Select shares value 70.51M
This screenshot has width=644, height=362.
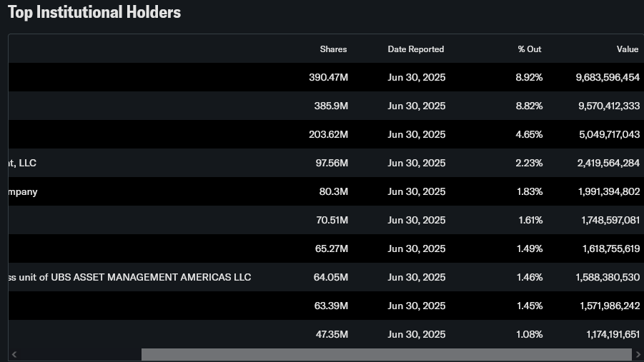[332, 221]
